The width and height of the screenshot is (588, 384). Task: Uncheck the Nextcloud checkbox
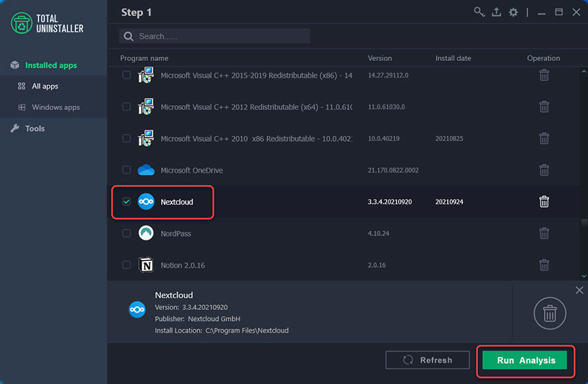pos(127,202)
